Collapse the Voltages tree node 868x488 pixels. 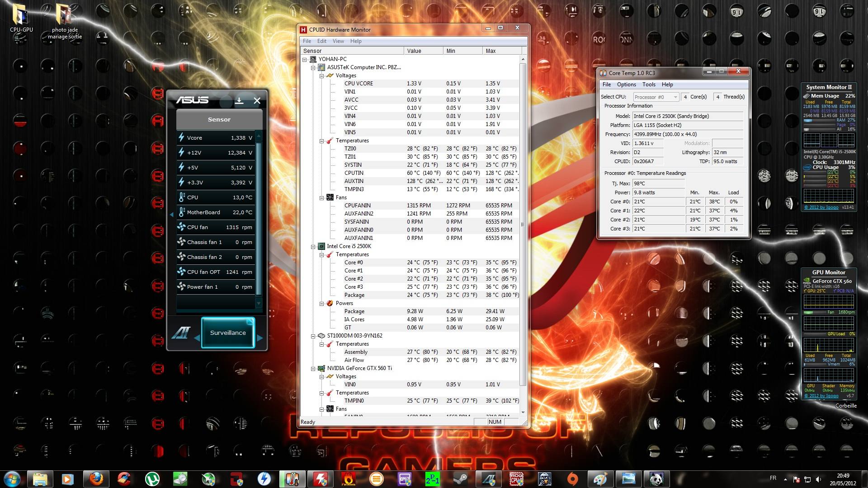coord(322,76)
